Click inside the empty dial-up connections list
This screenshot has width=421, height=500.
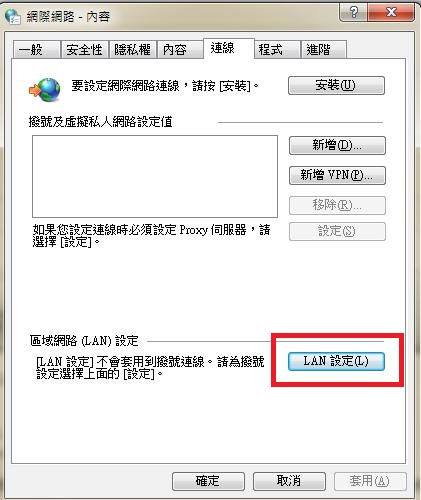pyautogui.click(x=155, y=176)
